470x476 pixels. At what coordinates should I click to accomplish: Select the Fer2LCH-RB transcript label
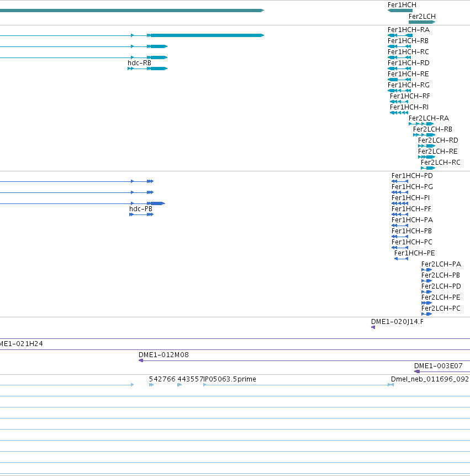[432, 129]
